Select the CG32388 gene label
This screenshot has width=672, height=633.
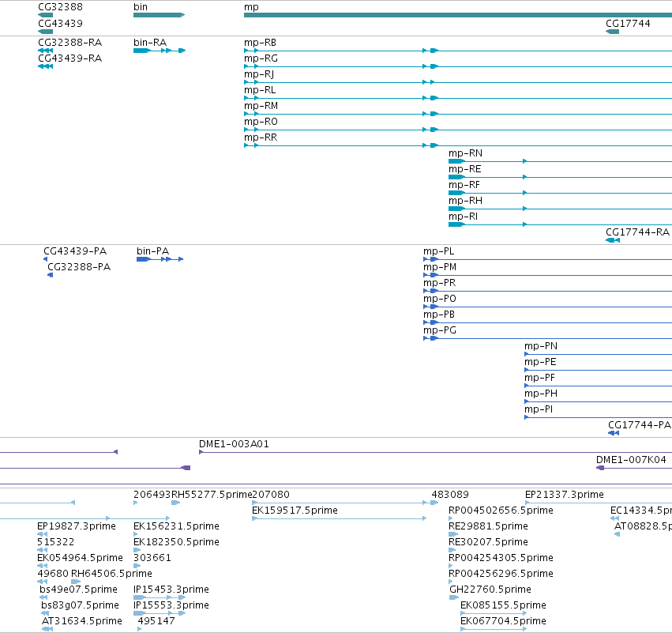click(x=61, y=7)
